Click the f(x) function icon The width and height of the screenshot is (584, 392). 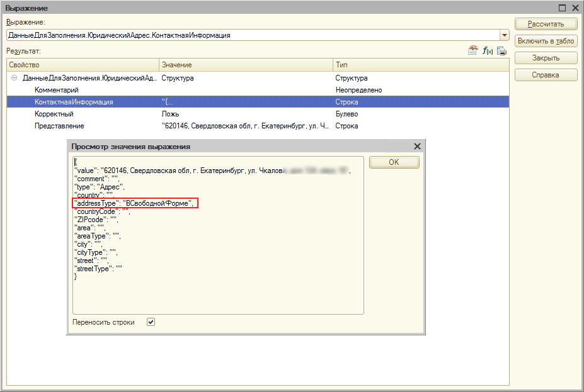coord(488,50)
